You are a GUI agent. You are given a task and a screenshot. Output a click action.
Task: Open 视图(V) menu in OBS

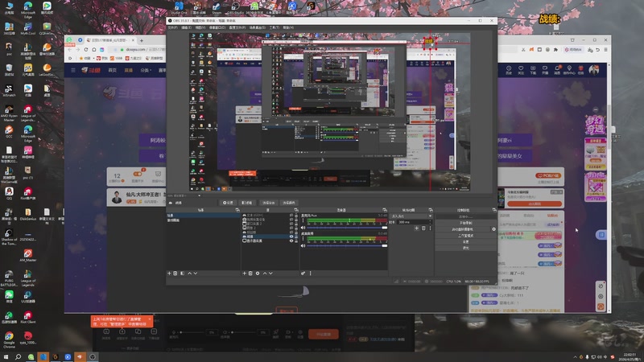200,27
